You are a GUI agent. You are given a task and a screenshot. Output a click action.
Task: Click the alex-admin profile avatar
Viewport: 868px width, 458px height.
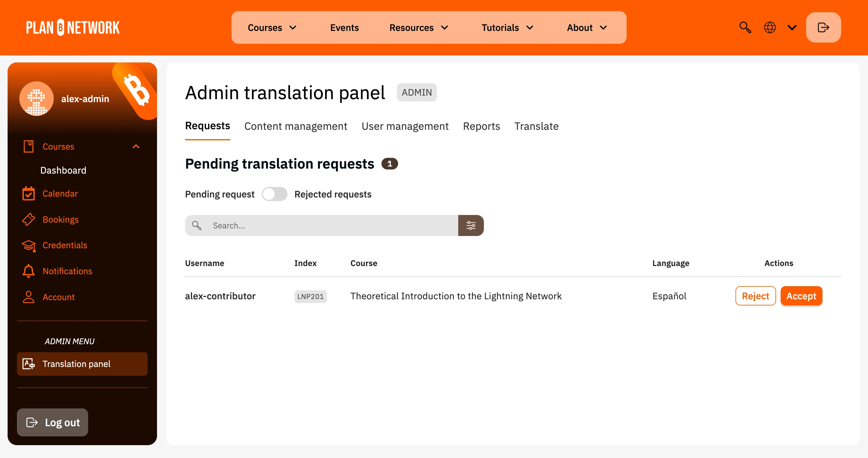point(36,99)
